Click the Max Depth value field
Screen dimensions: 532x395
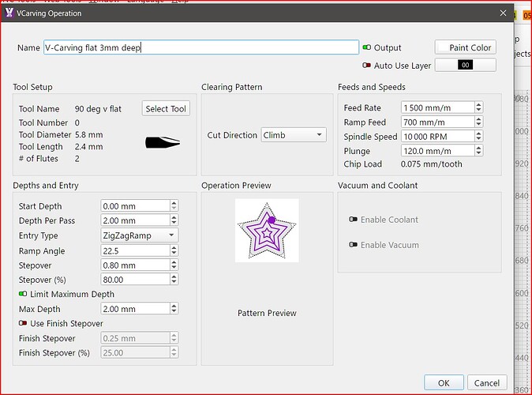(136, 308)
